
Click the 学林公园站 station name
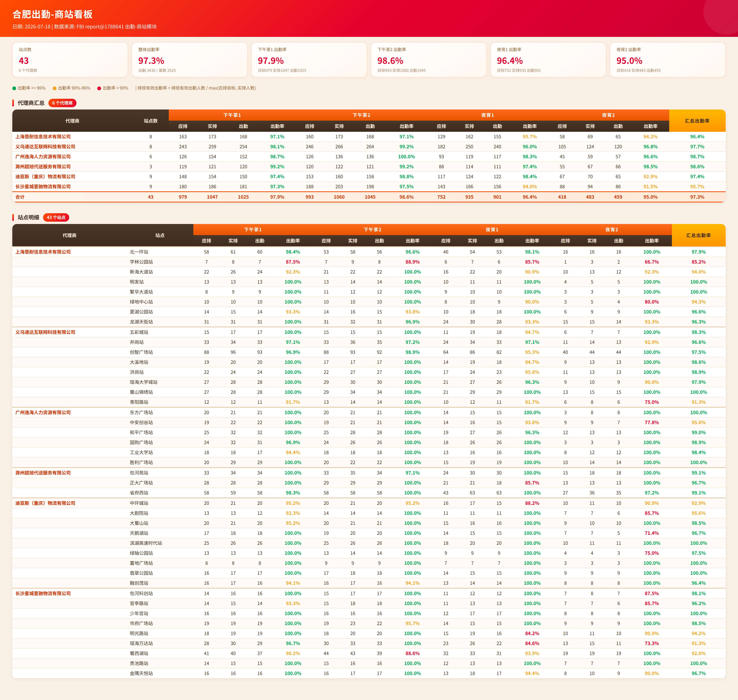[141, 262]
